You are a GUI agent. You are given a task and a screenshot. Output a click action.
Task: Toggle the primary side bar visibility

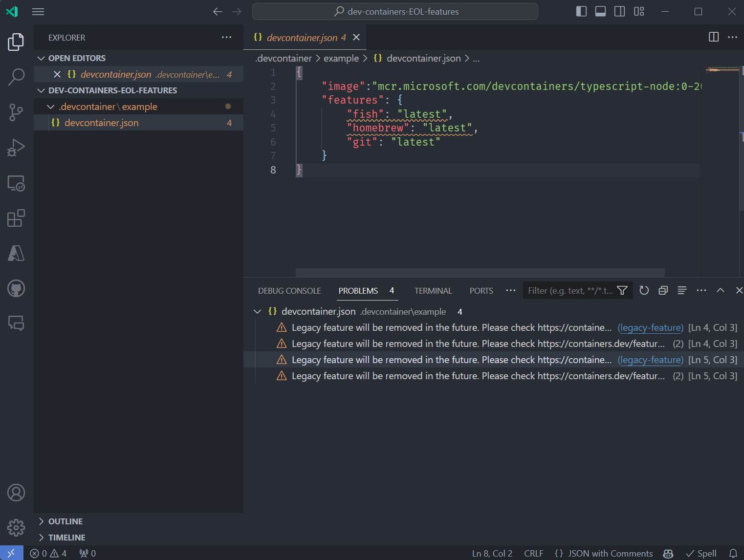click(581, 11)
